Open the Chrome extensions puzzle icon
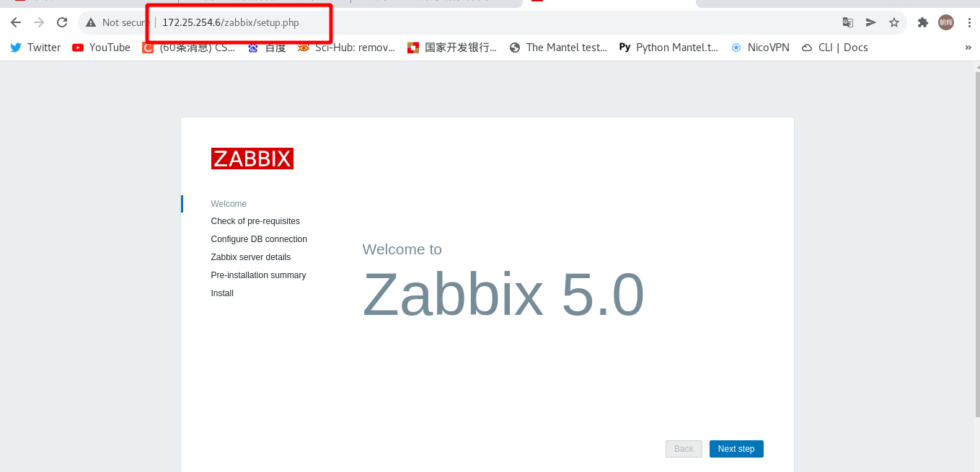The height and width of the screenshot is (472, 980). pyautogui.click(x=922, y=22)
